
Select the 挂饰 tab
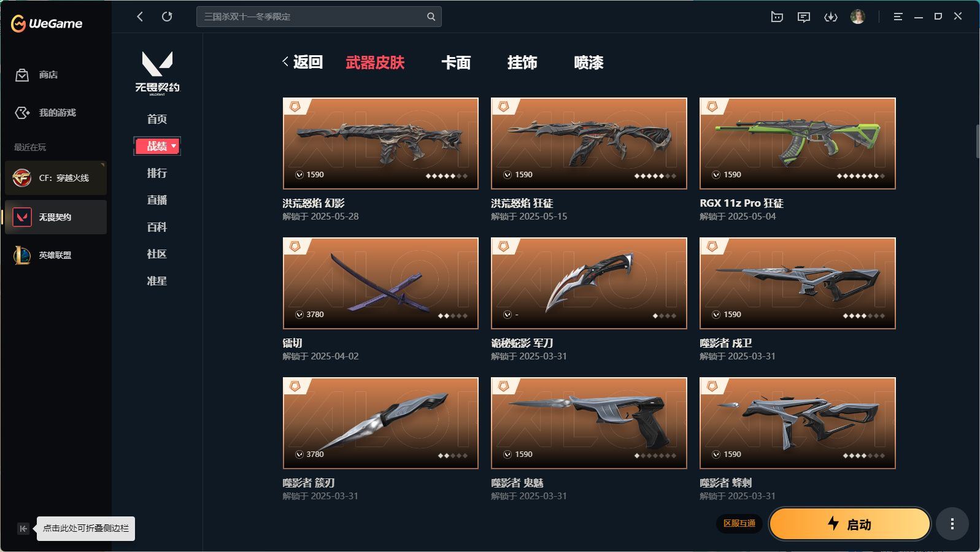tap(522, 63)
